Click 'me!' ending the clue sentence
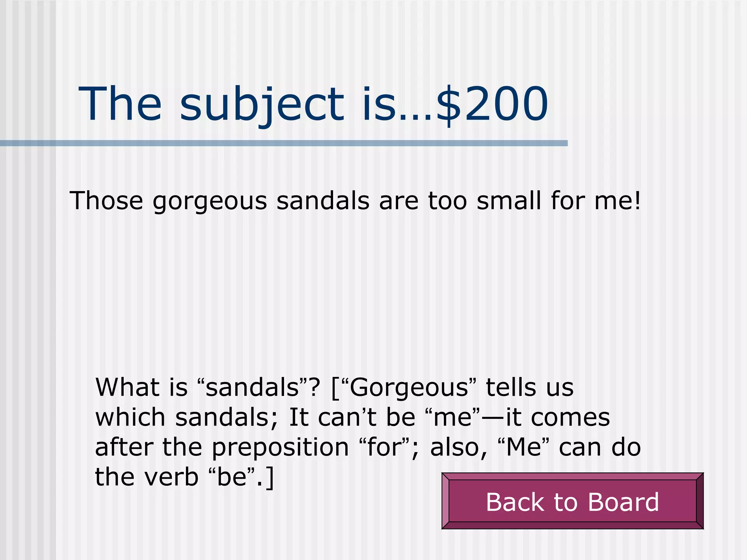 (618, 201)
